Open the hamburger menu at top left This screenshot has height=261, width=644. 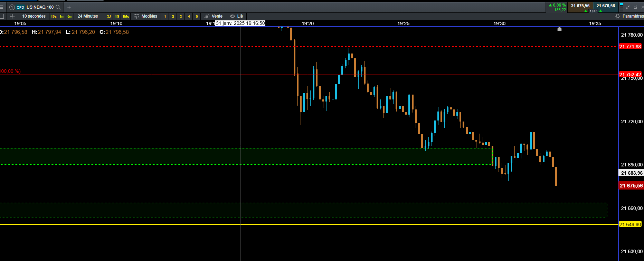coord(1,7)
